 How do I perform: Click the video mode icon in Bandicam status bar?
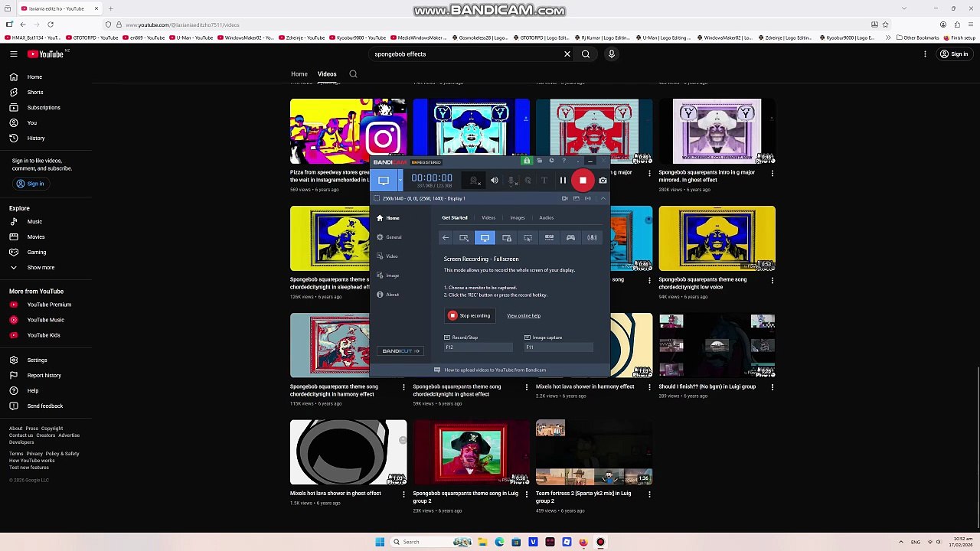point(565,198)
